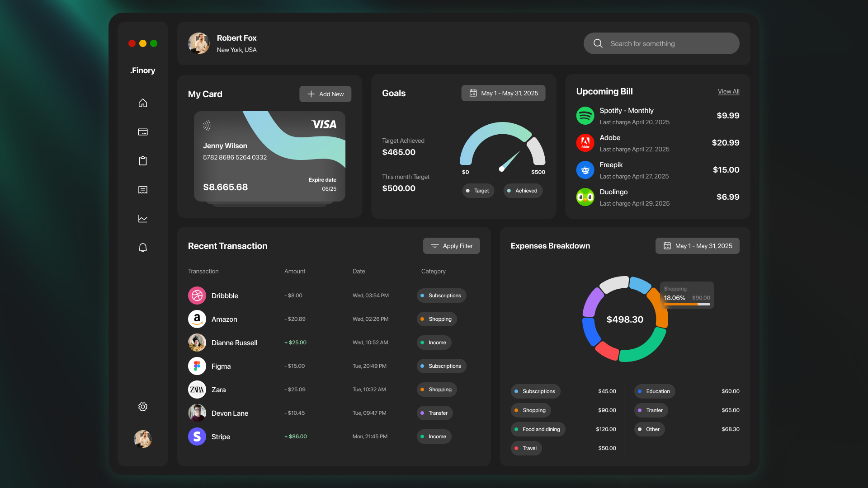Screen dimensions: 868x488
Task: Click in the Search for something field
Action: click(661, 43)
